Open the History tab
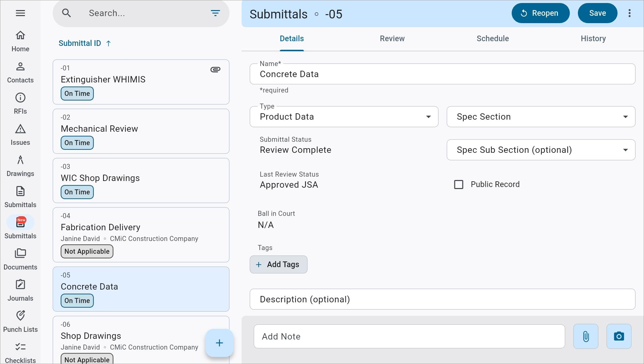Screen dimensions: 644x364 pyautogui.click(x=593, y=38)
